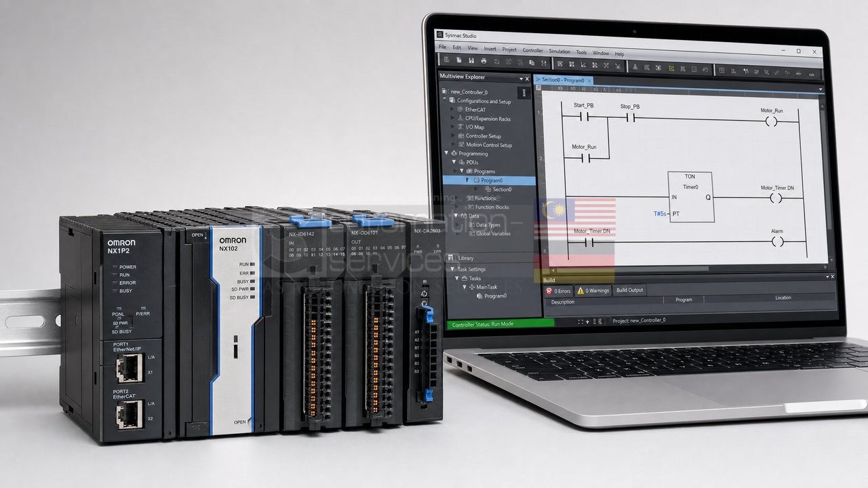Click the yellow warning icon in Build panel
This screenshot has height=488, width=868.
click(x=580, y=291)
